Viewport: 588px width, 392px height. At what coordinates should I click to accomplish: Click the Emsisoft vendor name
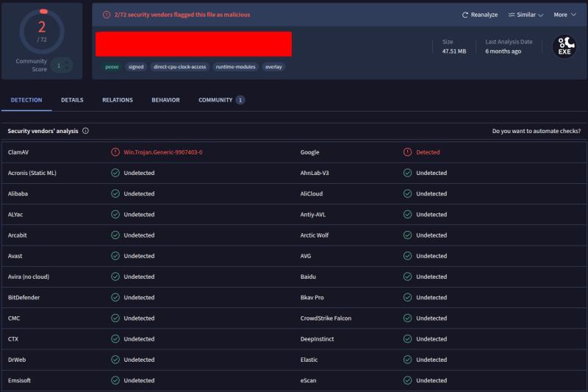[x=19, y=380]
